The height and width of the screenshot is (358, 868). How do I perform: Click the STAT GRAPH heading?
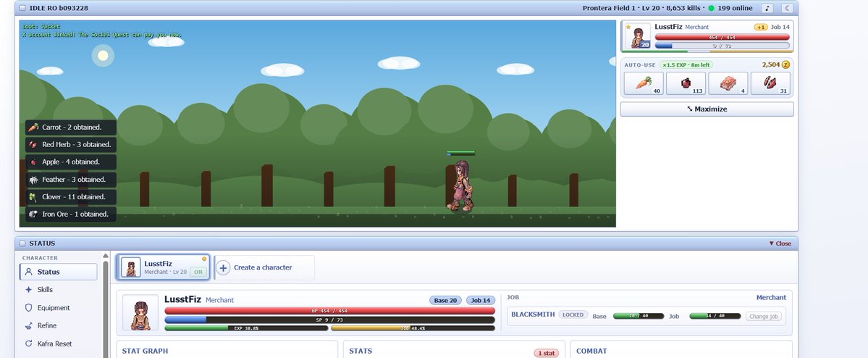coord(145,351)
